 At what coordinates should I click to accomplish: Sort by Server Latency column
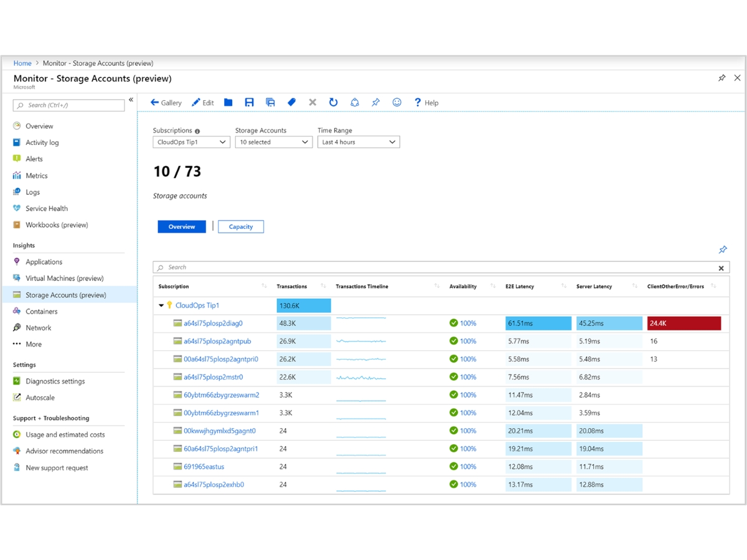tap(635, 286)
